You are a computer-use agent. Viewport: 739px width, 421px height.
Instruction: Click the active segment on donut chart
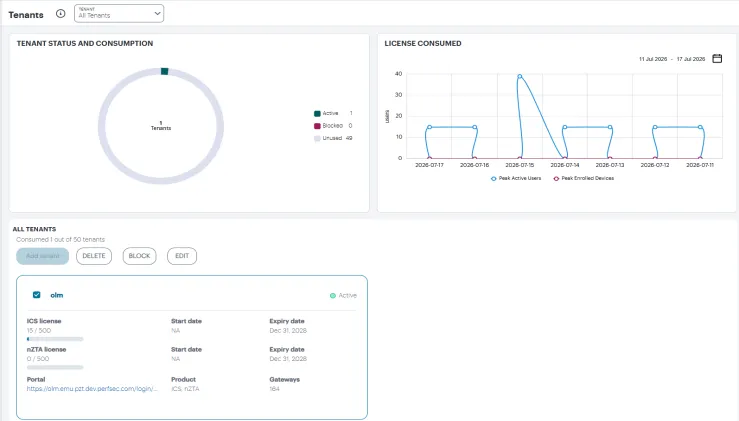point(164,71)
